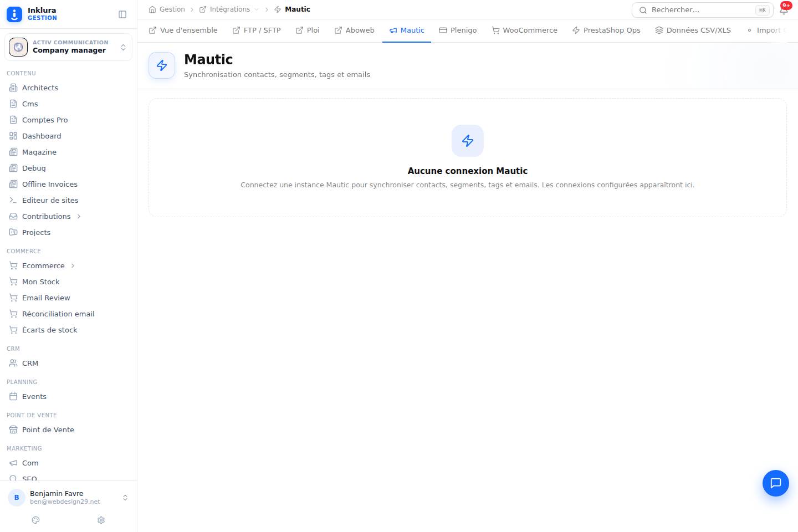Screen dimensions: 798x532
Task: Open the chat support button
Action: pyautogui.click(x=776, y=483)
